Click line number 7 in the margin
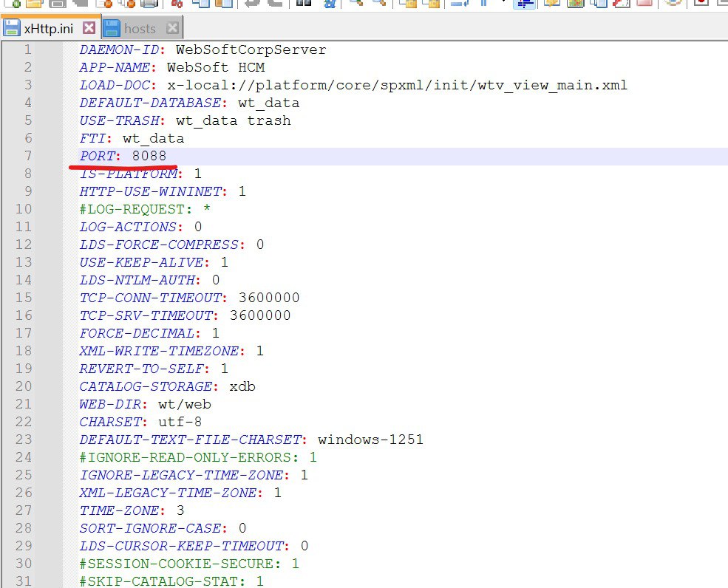Viewport: 728px width, 588px height. pos(27,156)
